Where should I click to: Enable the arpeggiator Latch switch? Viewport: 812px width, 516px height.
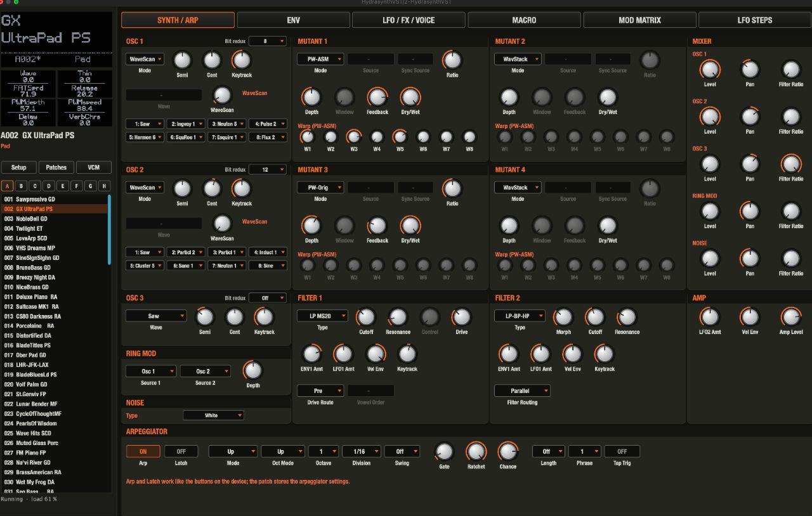181,451
